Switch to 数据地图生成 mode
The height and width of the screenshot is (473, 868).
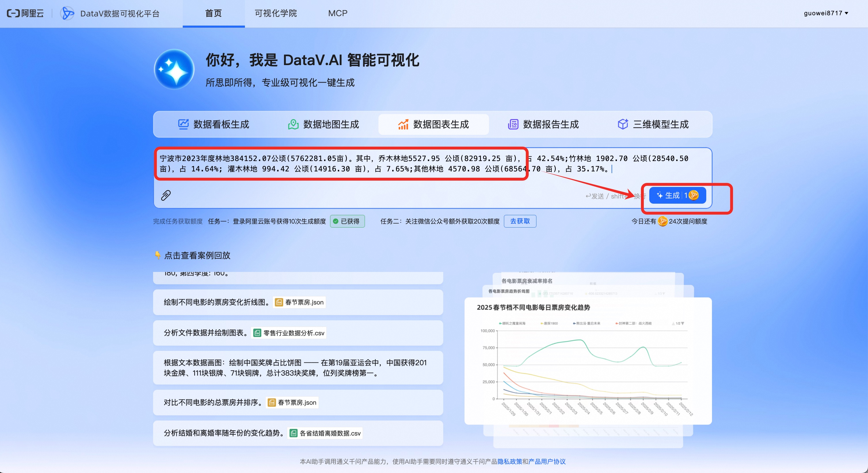tap(323, 124)
